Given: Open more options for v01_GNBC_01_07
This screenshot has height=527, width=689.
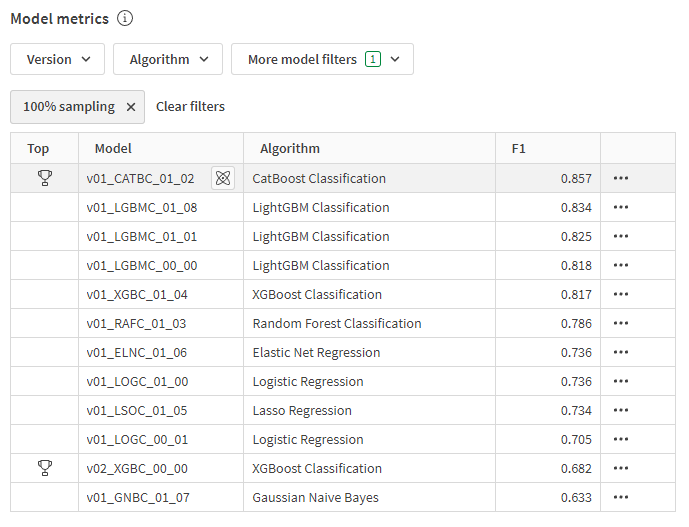Looking at the screenshot, I should click(x=620, y=497).
